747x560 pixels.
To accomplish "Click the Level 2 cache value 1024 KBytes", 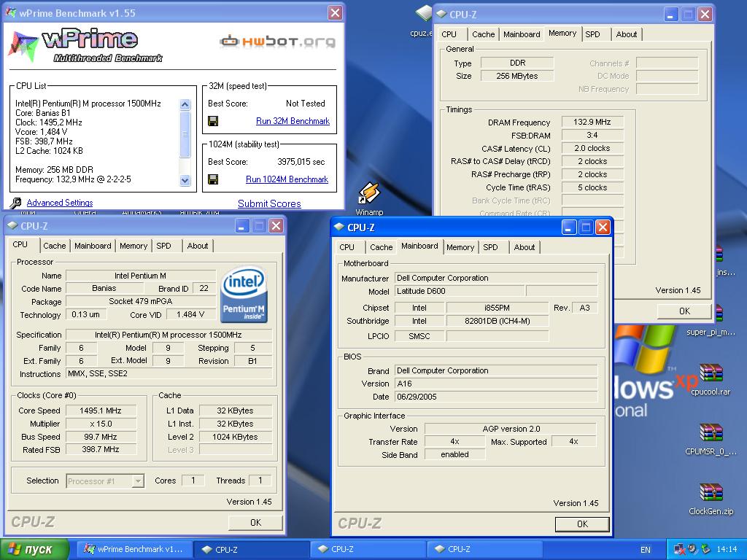I will pos(236,437).
